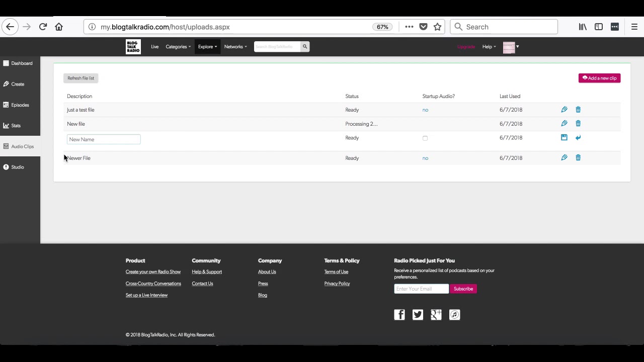Reload the page with the refresh icon
Image resolution: width=644 pixels, height=362 pixels.
[x=43, y=27]
